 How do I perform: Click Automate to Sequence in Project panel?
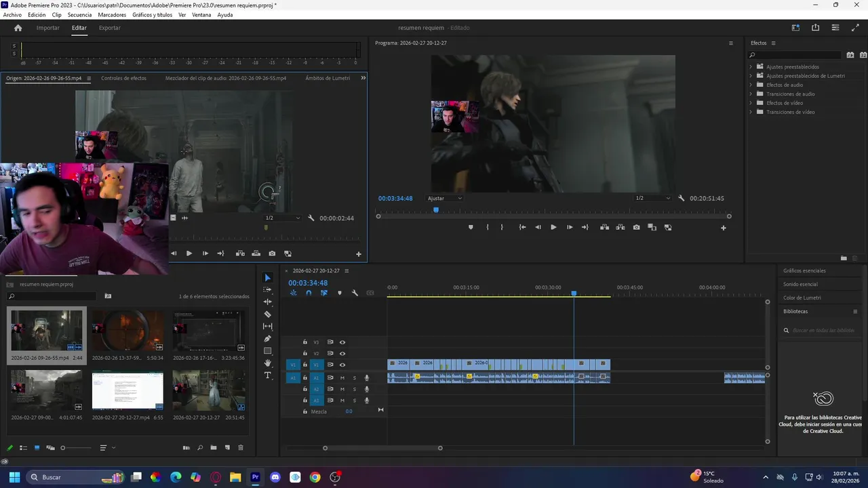point(186,448)
